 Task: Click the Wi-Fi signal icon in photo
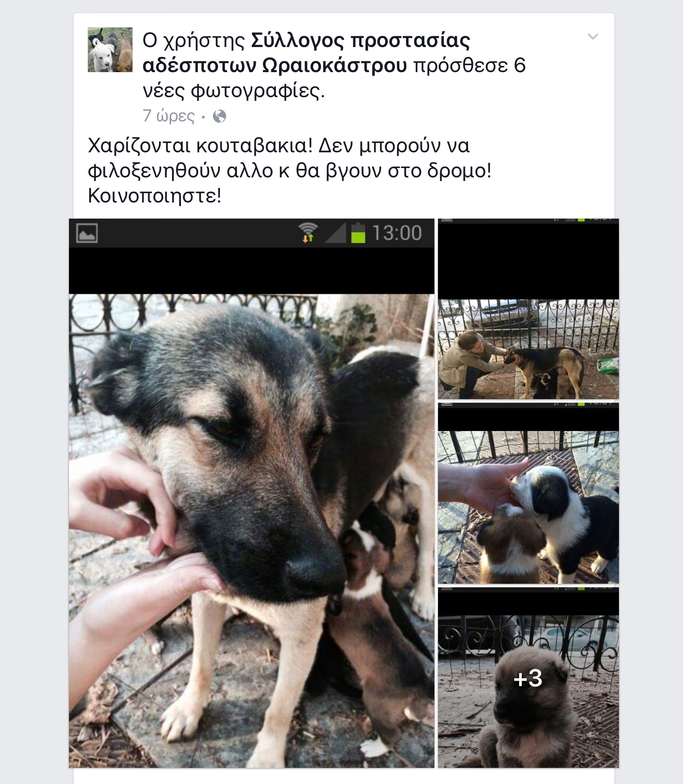[x=308, y=233]
